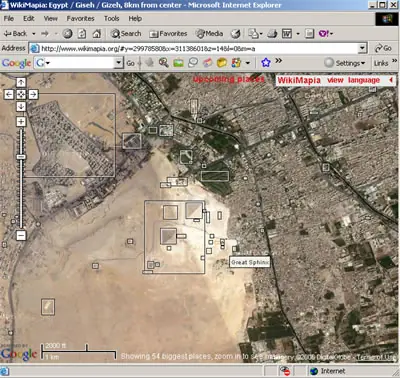Show more Google toolbar buttons chevron
The width and height of the screenshot is (400, 378).
point(278,61)
